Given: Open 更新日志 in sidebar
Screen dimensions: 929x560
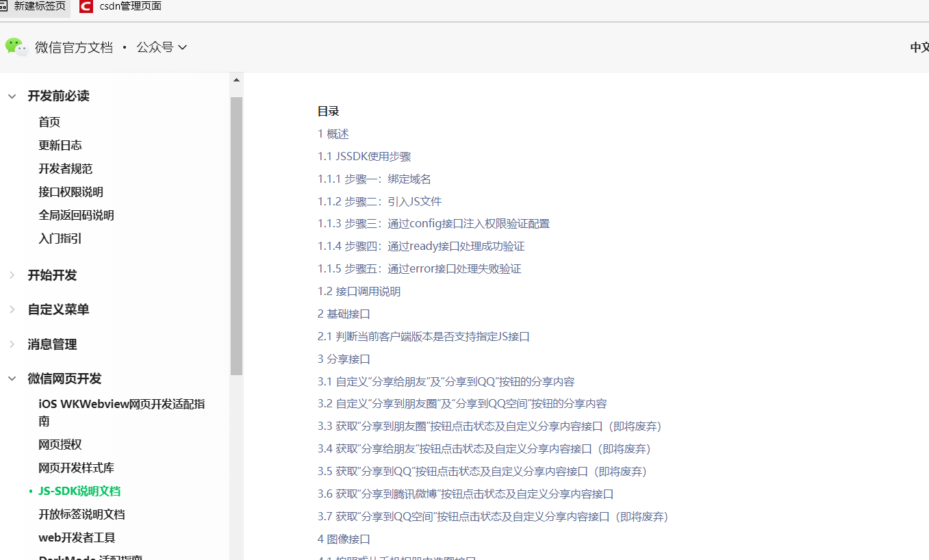Looking at the screenshot, I should tap(60, 145).
